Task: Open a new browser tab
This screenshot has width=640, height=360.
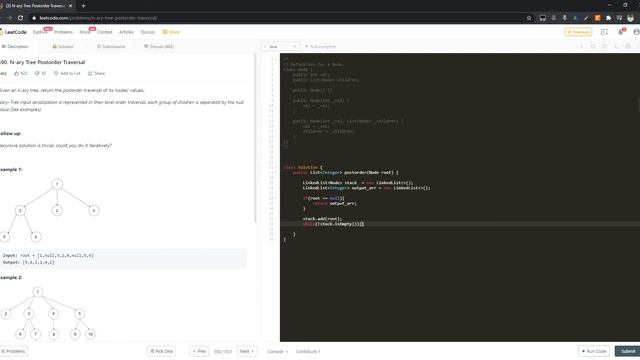Action: (83, 6)
